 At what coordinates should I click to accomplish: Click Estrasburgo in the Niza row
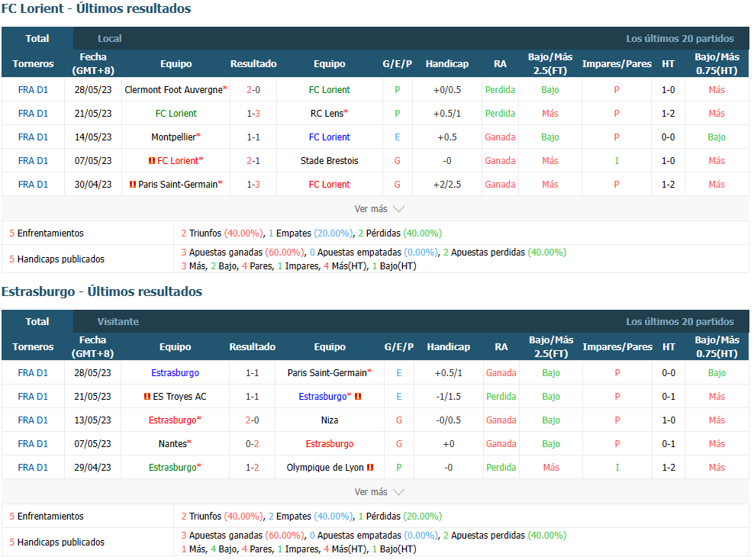point(172,420)
